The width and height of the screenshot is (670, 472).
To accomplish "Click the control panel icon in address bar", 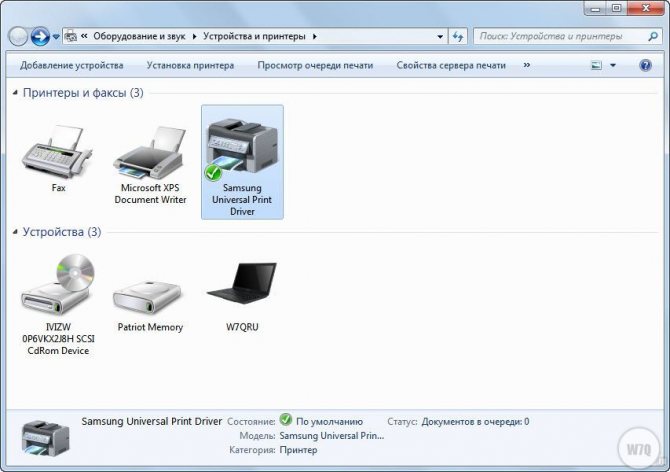I will coord(71,36).
